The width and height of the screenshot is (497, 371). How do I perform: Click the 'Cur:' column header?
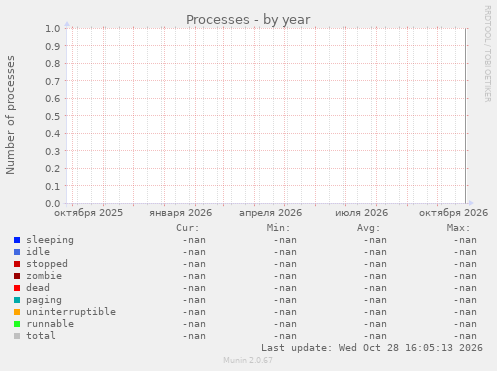(188, 228)
